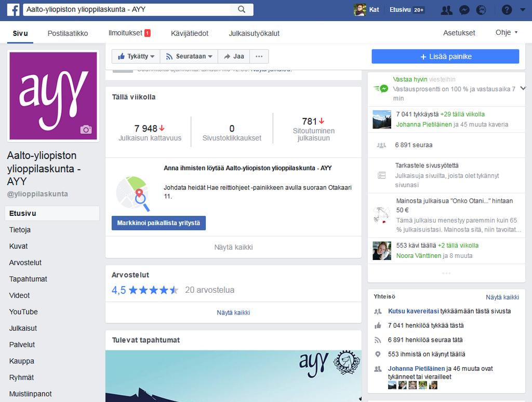Select Ryhmät in left sidebar

click(x=21, y=378)
